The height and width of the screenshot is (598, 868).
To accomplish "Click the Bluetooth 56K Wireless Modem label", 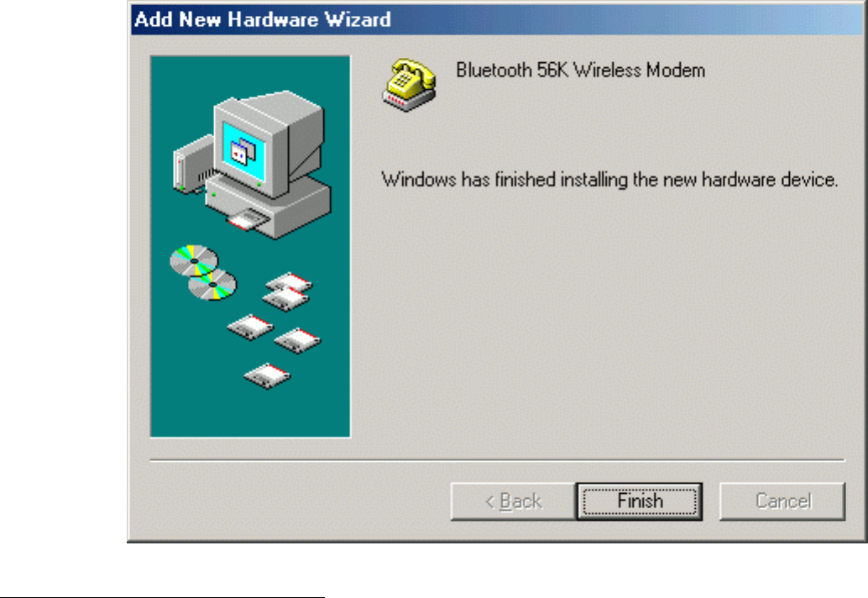I will (x=580, y=71).
